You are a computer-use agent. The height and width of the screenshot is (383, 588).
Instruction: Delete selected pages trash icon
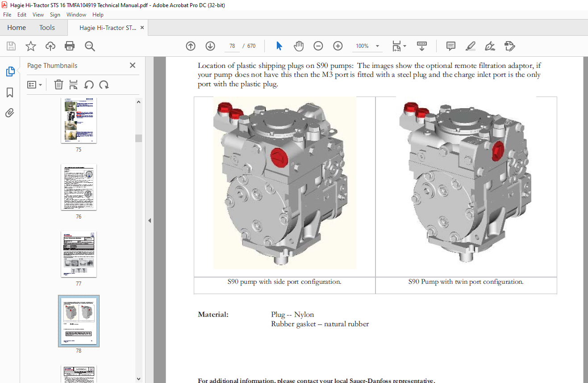coord(58,84)
